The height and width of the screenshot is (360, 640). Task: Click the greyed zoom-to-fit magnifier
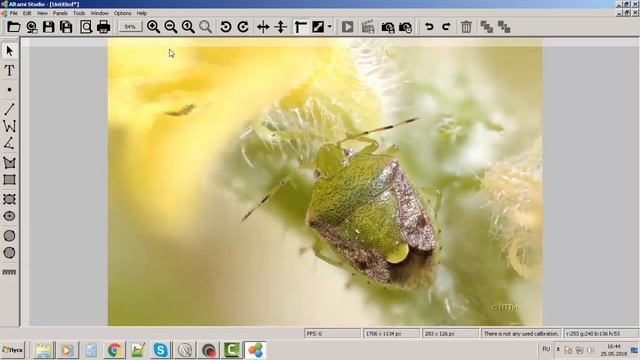click(206, 27)
